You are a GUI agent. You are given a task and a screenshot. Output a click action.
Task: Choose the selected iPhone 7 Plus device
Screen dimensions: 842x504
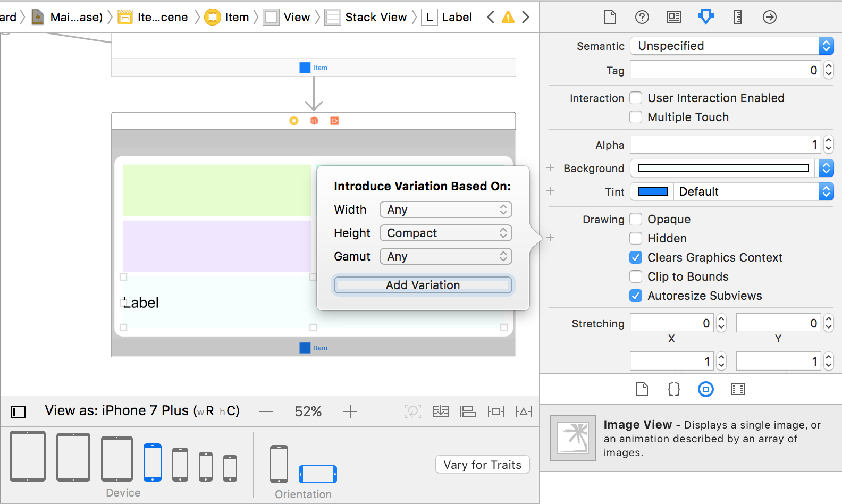coord(153,463)
